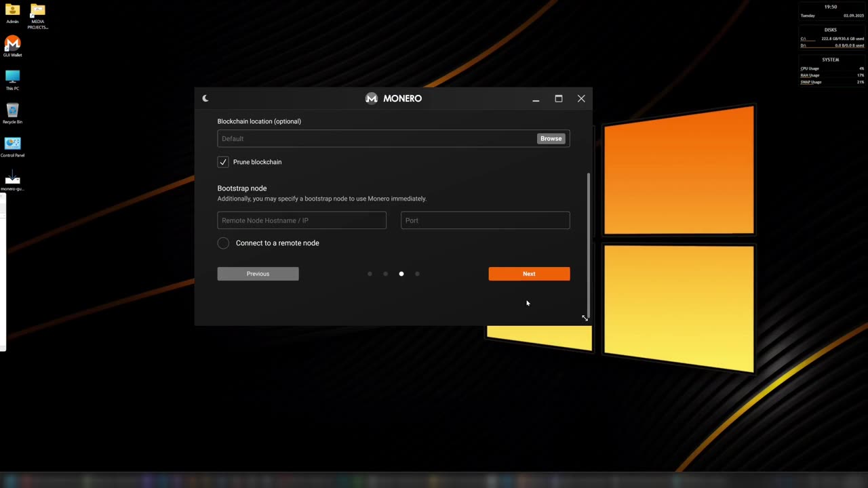Click the window resize grip icon

(x=585, y=318)
